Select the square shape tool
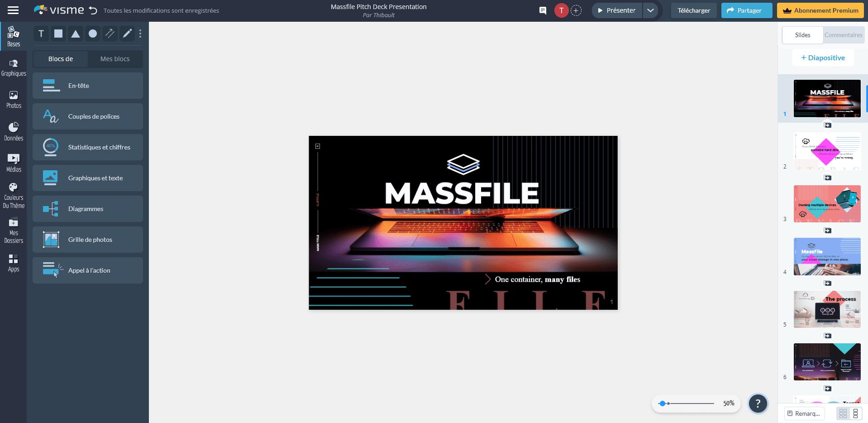The height and width of the screenshot is (423, 868). [58, 33]
